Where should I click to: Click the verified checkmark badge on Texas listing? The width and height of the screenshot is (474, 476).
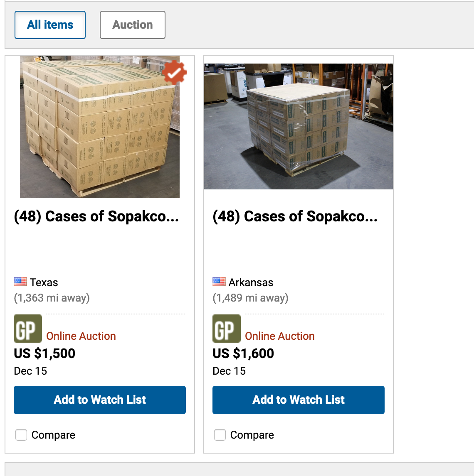tap(174, 73)
